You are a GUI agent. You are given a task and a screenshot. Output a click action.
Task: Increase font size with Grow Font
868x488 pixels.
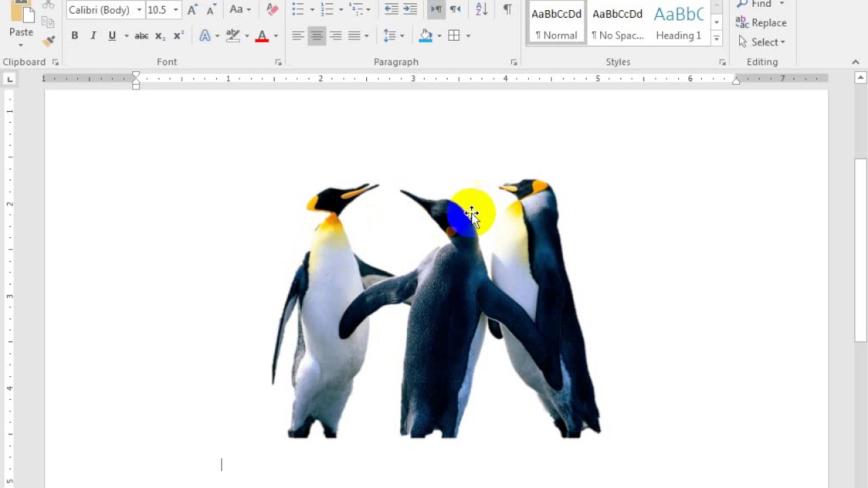pos(193,9)
